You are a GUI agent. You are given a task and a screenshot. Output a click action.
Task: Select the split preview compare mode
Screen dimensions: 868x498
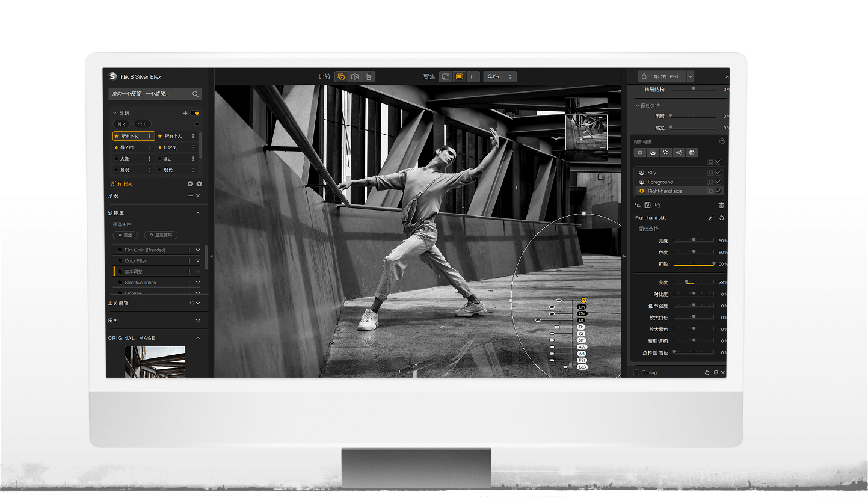click(355, 76)
